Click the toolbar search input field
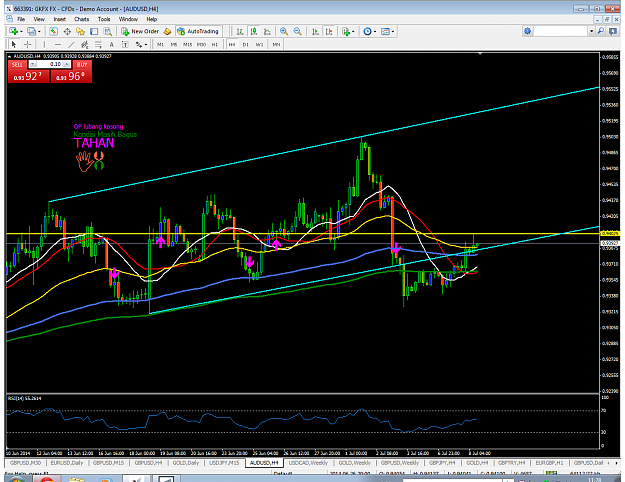This screenshot has height=482, width=625. [x=561, y=31]
